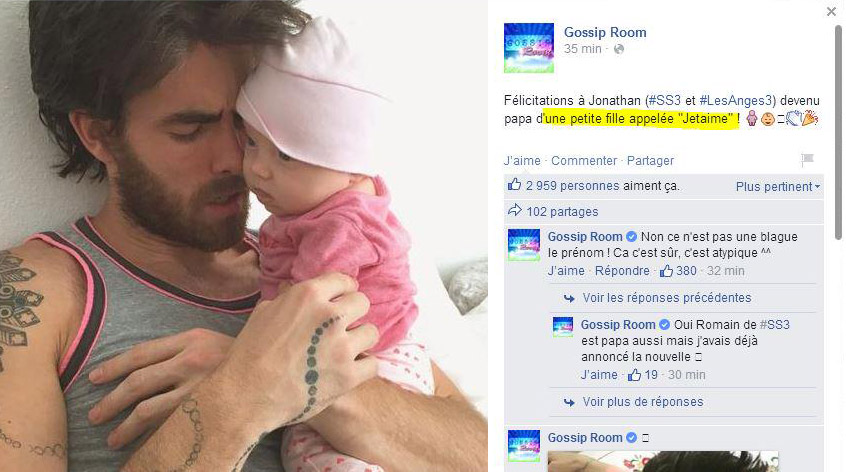
Task: Click the thumbs-up icon beside 2 959 personnes
Action: 514,185
